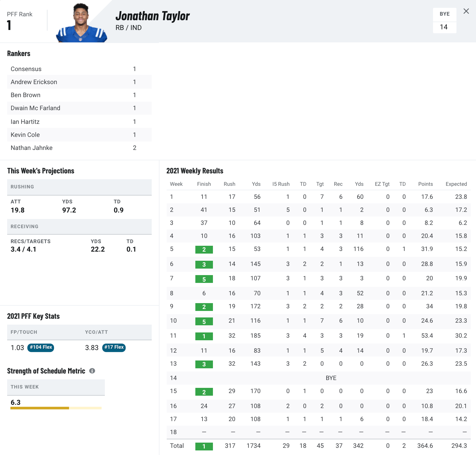Click the 317 total rush attempts value

(x=230, y=446)
